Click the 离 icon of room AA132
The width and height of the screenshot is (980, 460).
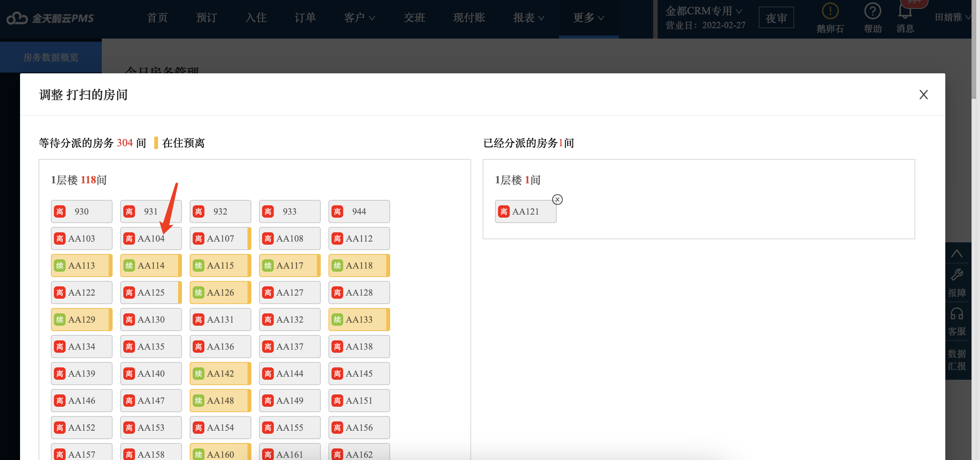(268, 320)
